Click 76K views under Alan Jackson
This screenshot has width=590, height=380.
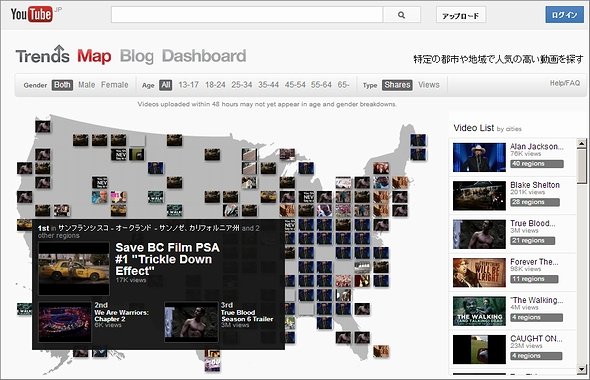click(x=526, y=154)
